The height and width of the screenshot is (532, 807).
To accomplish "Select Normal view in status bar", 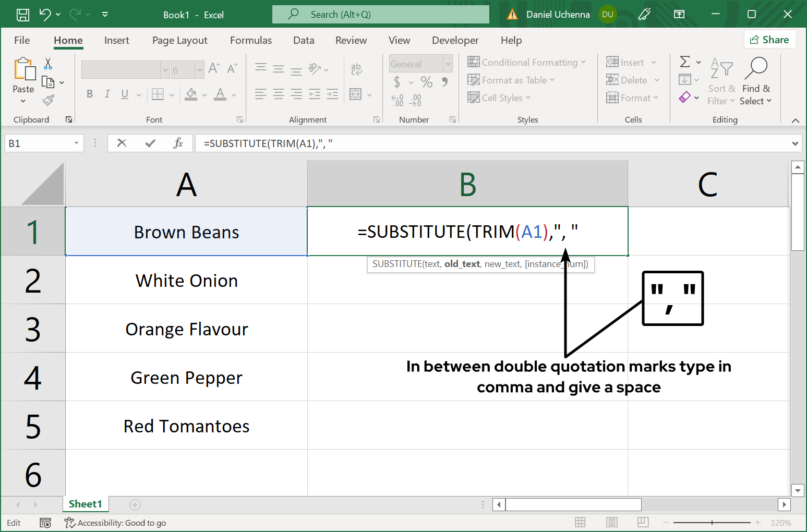I will pyautogui.click(x=580, y=522).
